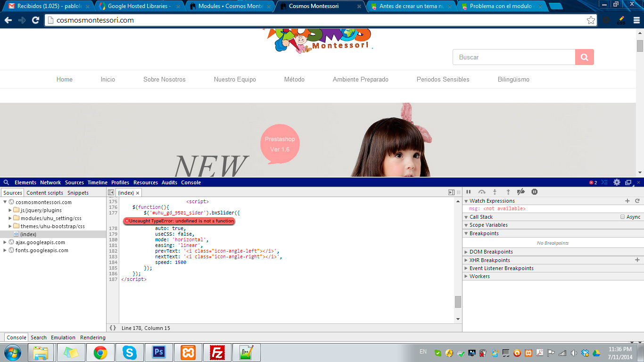Open XAMPP from the taskbar

[x=188, y=353]
